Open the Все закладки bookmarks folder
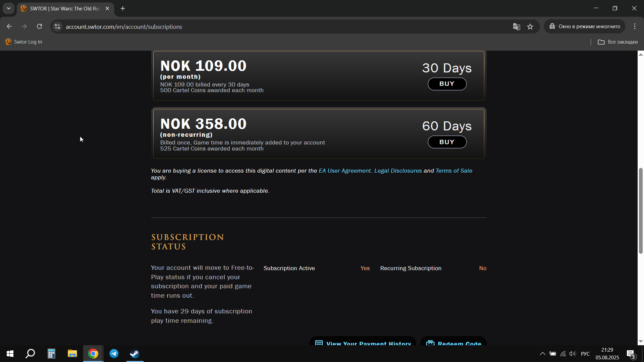Viewport: 644px width, 362px height. click(x=618, y=42)
